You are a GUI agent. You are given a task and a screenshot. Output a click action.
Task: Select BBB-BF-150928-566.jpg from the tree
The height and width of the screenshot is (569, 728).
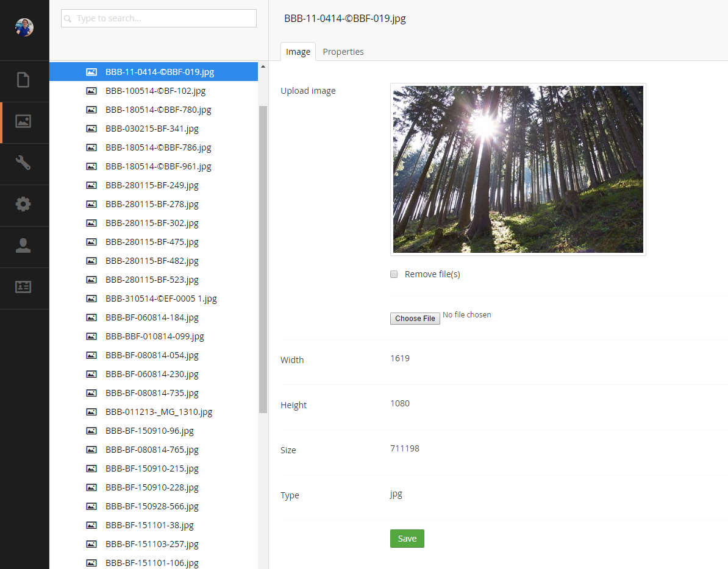click(x=152, y=506)
